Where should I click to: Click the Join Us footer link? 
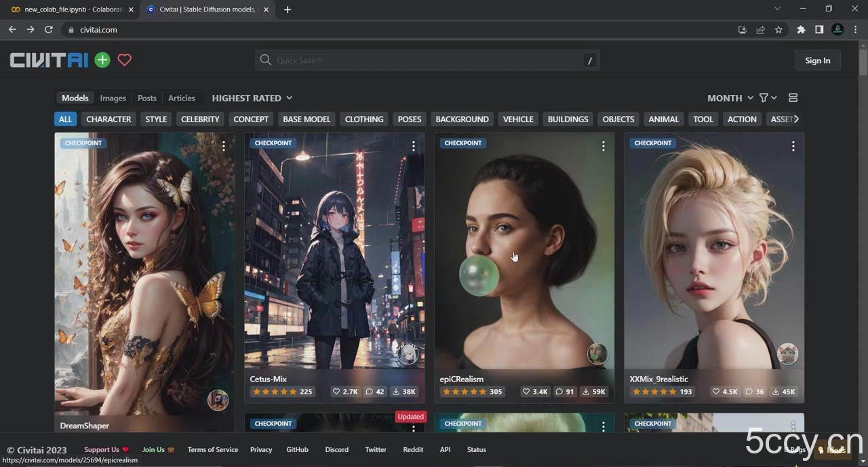158,449
